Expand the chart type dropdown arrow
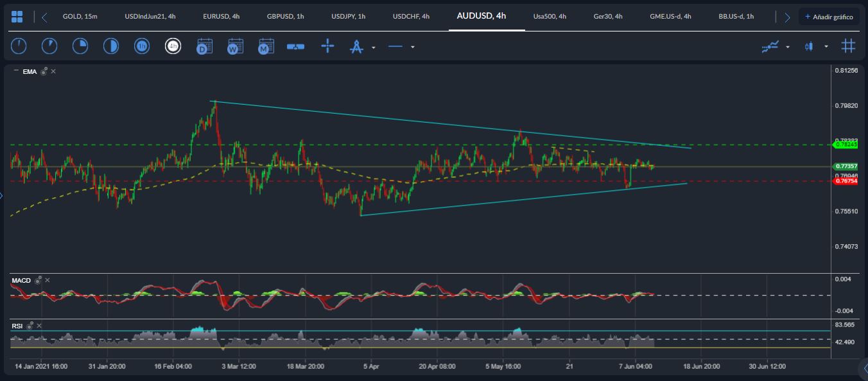This screenshot has height=381, width=868. click(x=826, y=47)
